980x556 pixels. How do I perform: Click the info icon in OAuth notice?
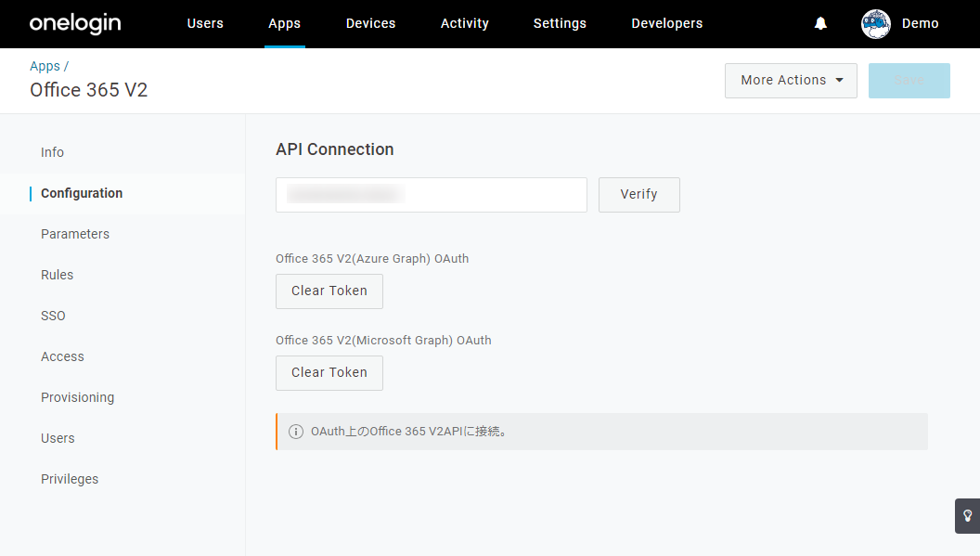pos(296,432)
